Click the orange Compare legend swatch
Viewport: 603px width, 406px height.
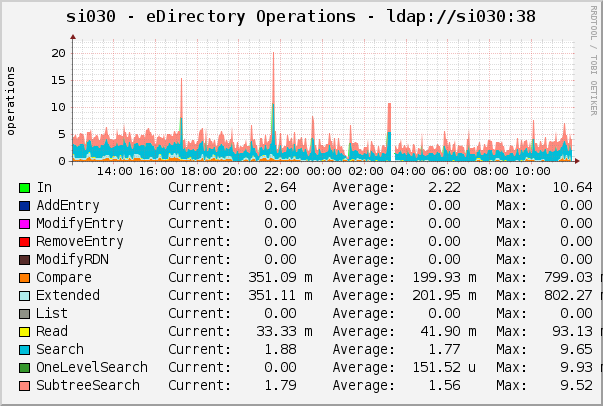[x=24, y=278]
